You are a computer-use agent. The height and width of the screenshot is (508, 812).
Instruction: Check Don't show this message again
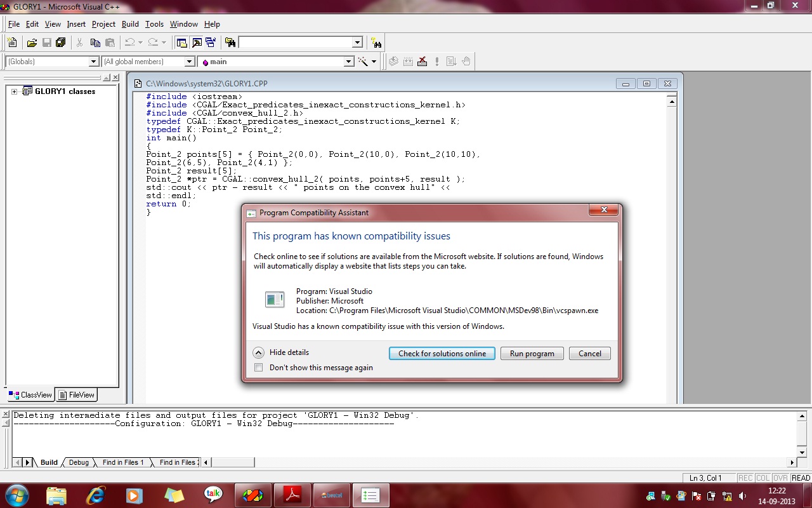258,367
